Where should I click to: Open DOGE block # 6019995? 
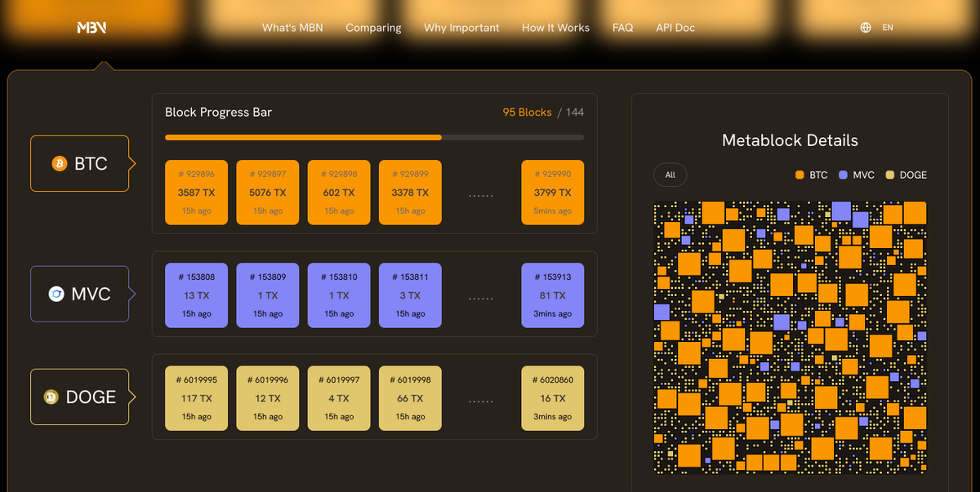(x=196, y=397)
